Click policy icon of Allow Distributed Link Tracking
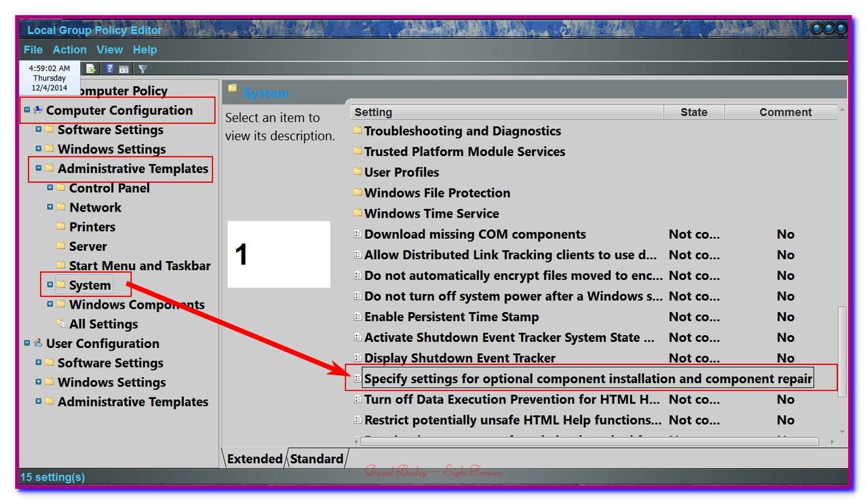The image size is (867, 504). 358,254
